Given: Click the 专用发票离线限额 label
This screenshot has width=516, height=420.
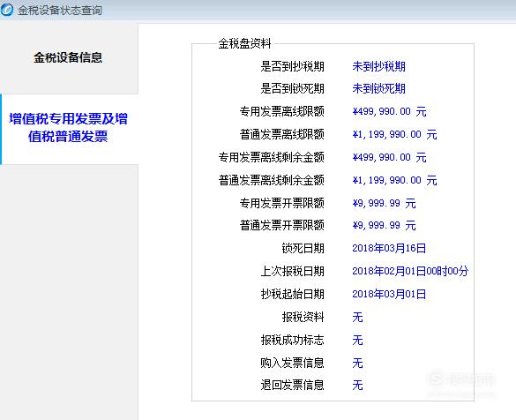Looking at the screenshot, I should [x=281, y=111].
